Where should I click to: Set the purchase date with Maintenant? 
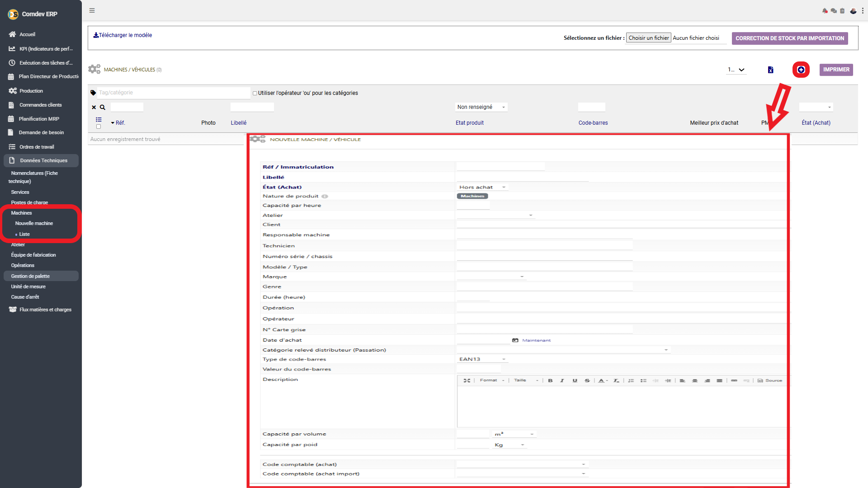(x=536, y=340)
